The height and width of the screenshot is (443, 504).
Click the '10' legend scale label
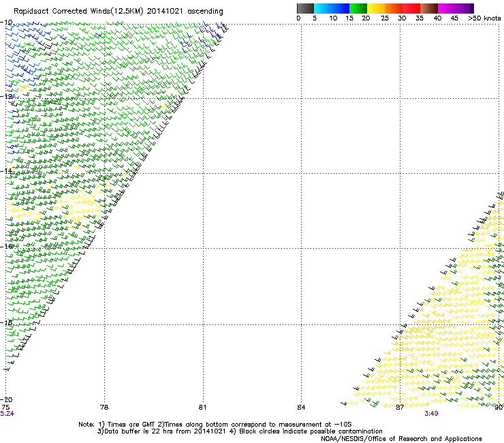tap(333, 18)
